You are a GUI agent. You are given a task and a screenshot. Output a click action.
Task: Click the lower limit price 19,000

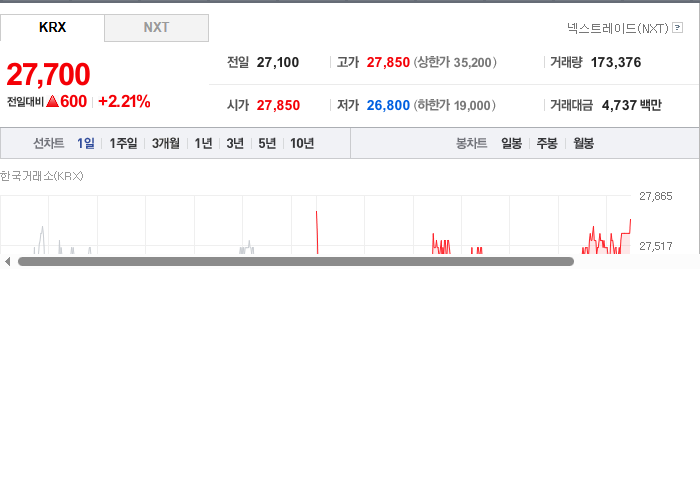472,105
